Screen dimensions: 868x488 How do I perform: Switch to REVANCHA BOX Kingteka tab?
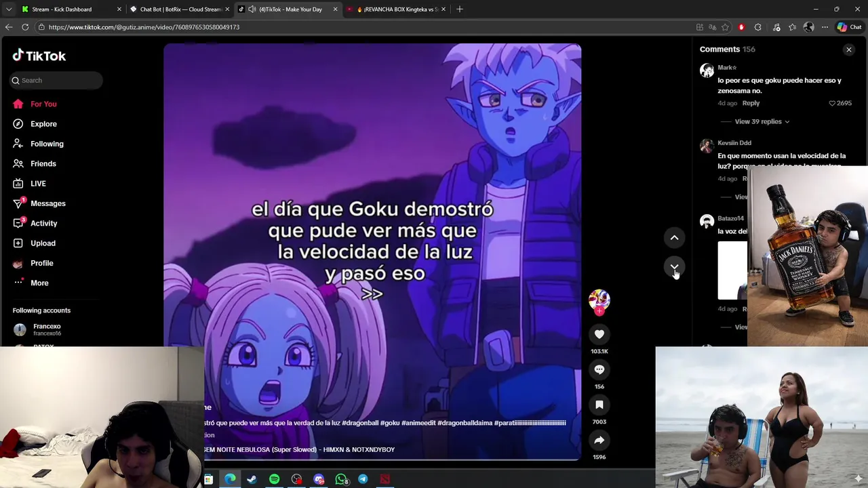tap(401, 9)
